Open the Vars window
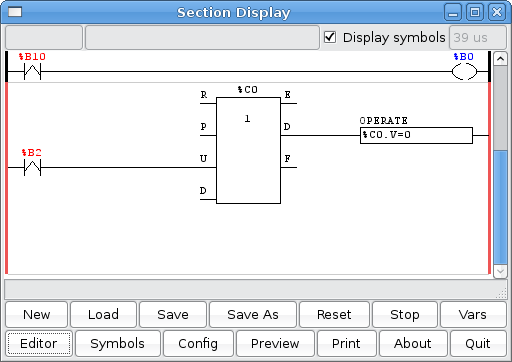This screenshot has width=512, height=362. [473, 314]
